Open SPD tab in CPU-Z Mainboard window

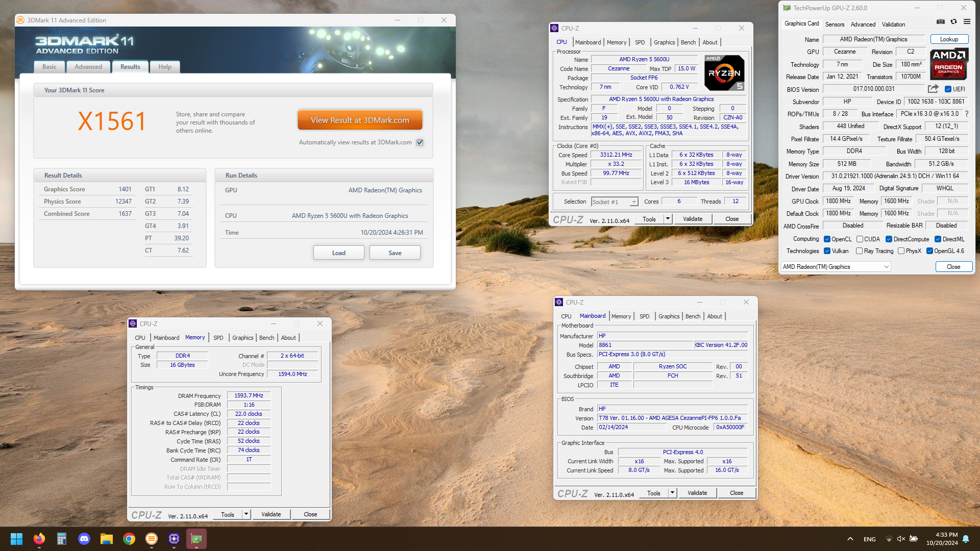pos(645,316)
